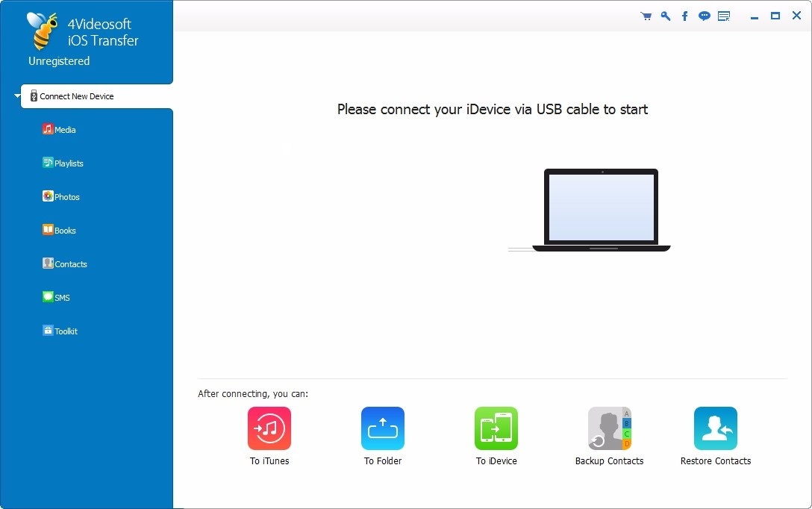812x509 pixels.
Task: Open the Toolkit section
Action: (x=60, y=331)
